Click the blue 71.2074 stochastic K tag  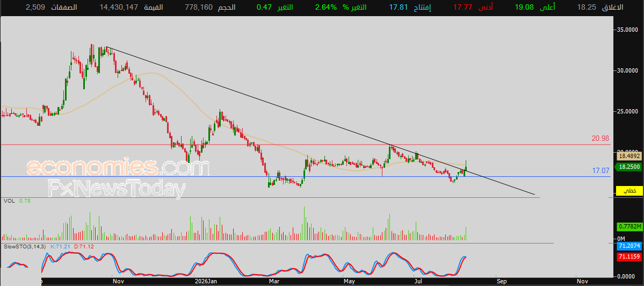coord(629,246)
